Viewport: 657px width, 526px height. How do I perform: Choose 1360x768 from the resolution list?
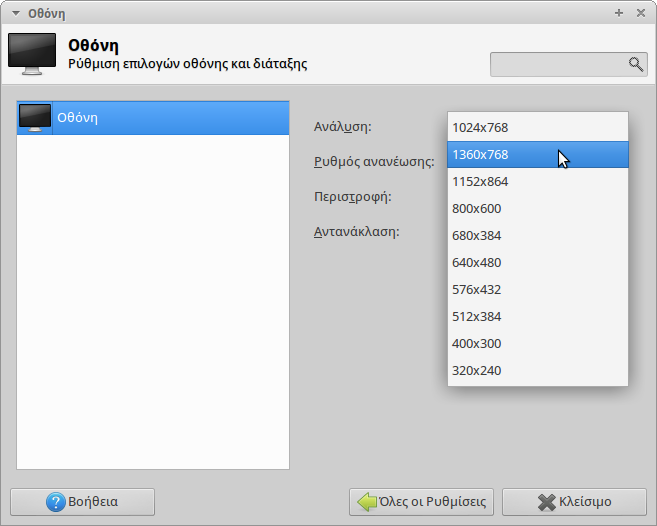pyautogui.click(x=538, y=155)
